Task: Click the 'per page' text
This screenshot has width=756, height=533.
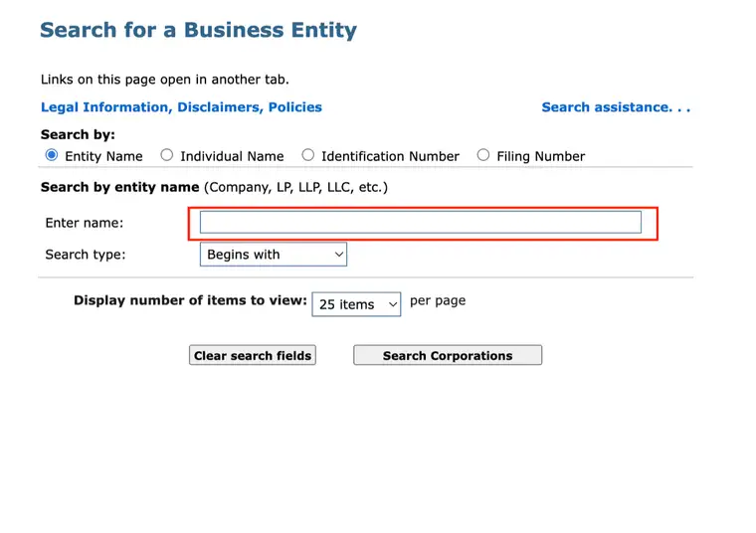Action: 438,300
